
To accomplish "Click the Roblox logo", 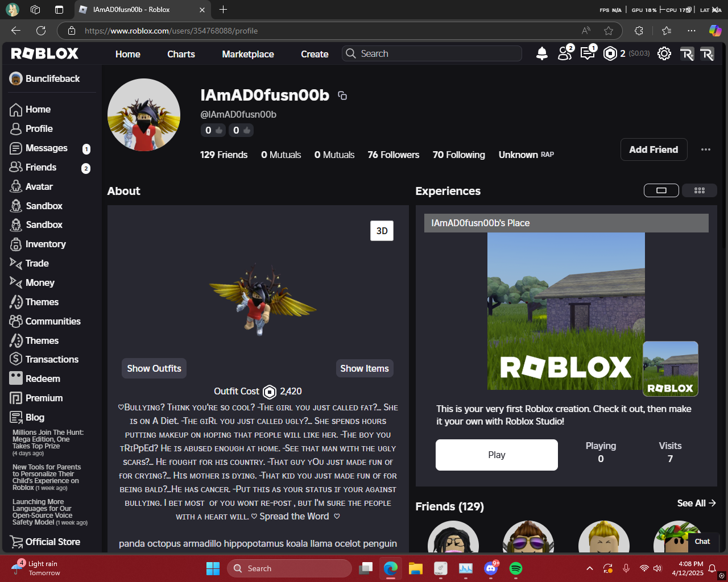I will [x=45, y=53].
